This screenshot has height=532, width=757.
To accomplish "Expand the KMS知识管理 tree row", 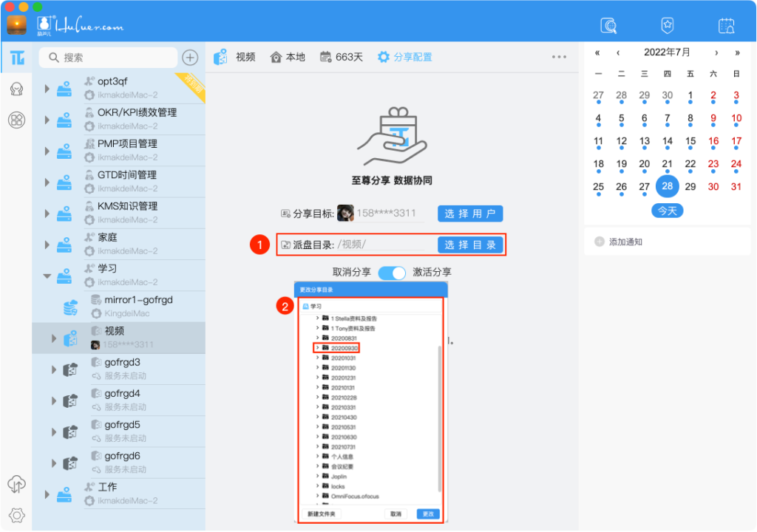I will pyautogui.click(x=47, y=214).
